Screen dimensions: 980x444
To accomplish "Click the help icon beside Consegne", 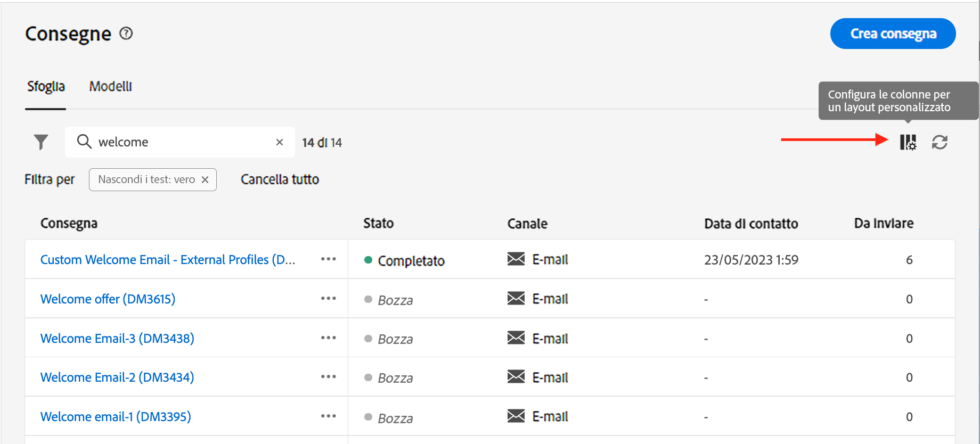I will point(126,34).
